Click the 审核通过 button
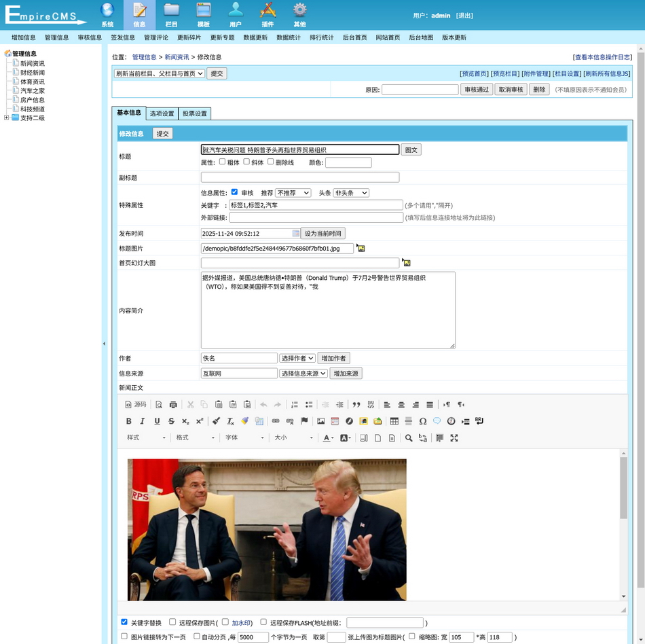645x644 pixels. click(476, 90)
